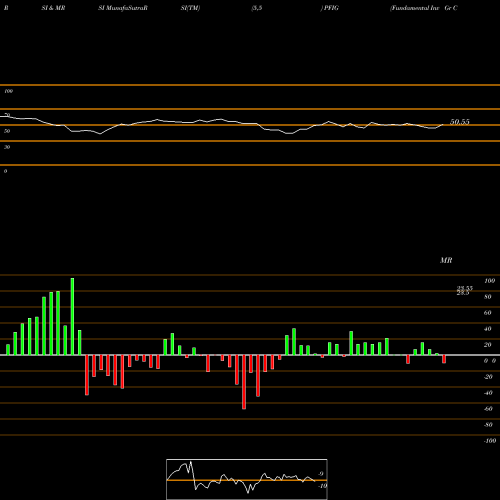Click the RSI value label 50.55
The image size is (500, 500).
[460, 122]
